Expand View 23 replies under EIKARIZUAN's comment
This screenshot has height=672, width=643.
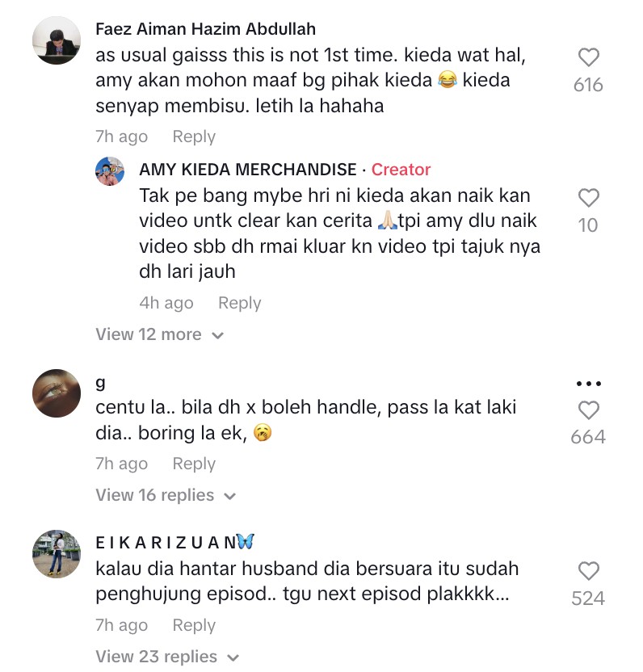(x=167, y=656)
